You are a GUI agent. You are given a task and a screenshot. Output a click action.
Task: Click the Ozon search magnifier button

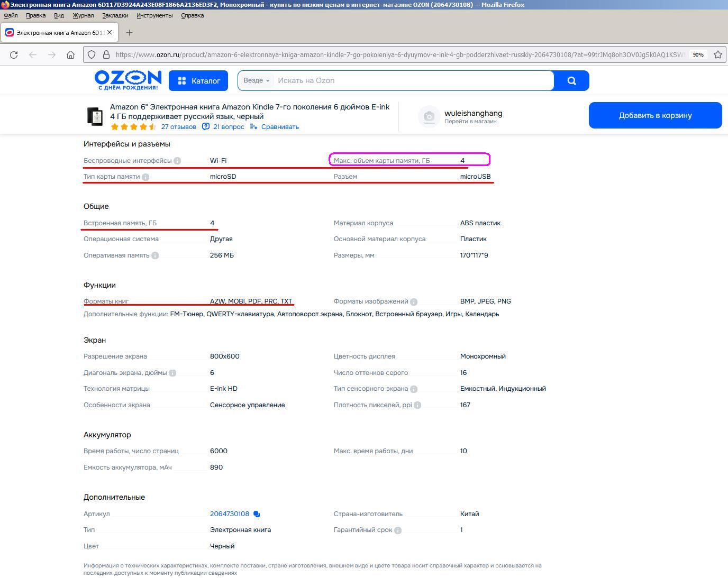571,81
